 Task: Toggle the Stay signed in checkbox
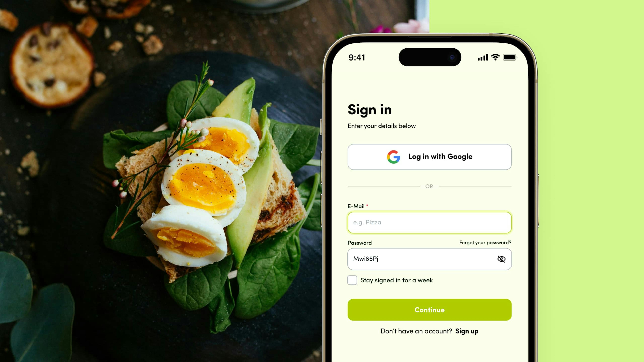(353, 280)
